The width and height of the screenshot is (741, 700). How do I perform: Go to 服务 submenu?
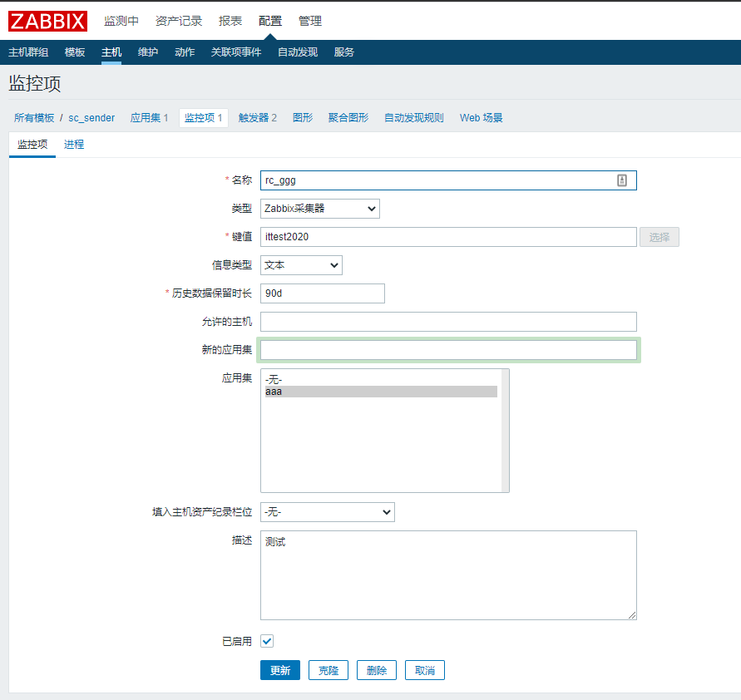click(344, 52)
